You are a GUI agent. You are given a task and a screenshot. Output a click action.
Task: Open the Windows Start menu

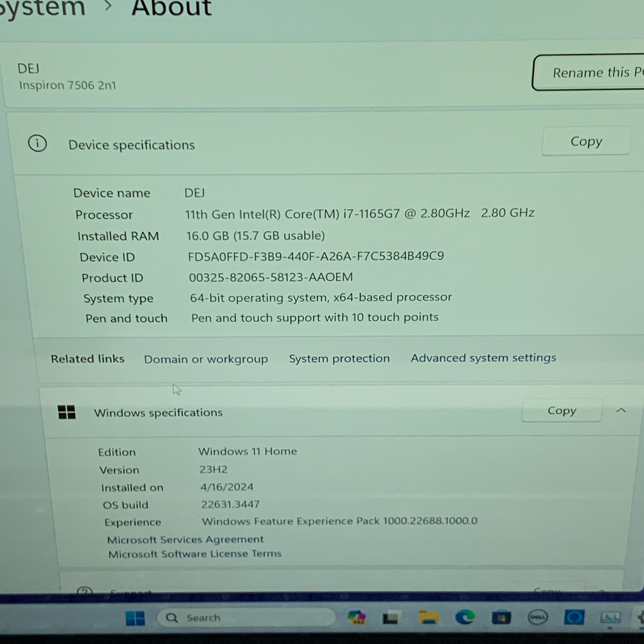pos(135,618)
